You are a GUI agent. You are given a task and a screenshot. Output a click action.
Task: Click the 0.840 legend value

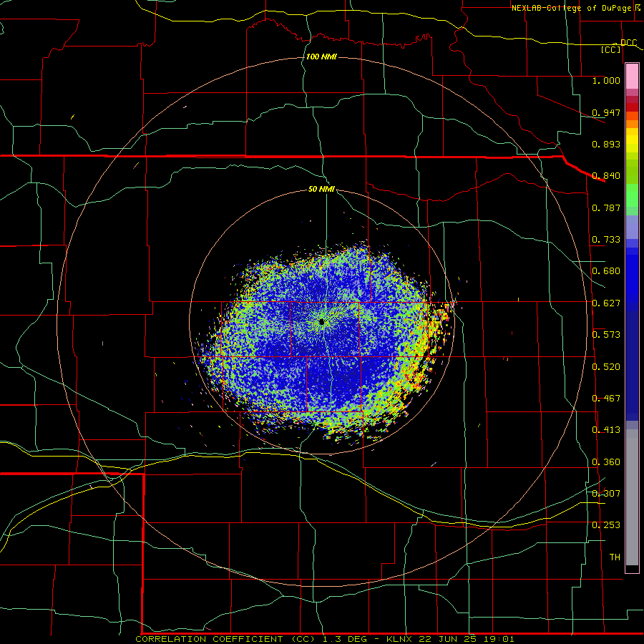[x=606, y=176]
